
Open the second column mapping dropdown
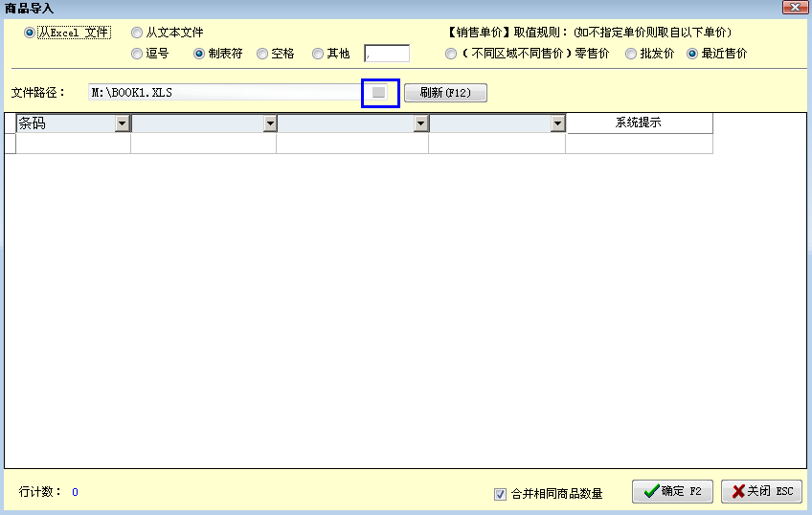[x=270, y=123]
